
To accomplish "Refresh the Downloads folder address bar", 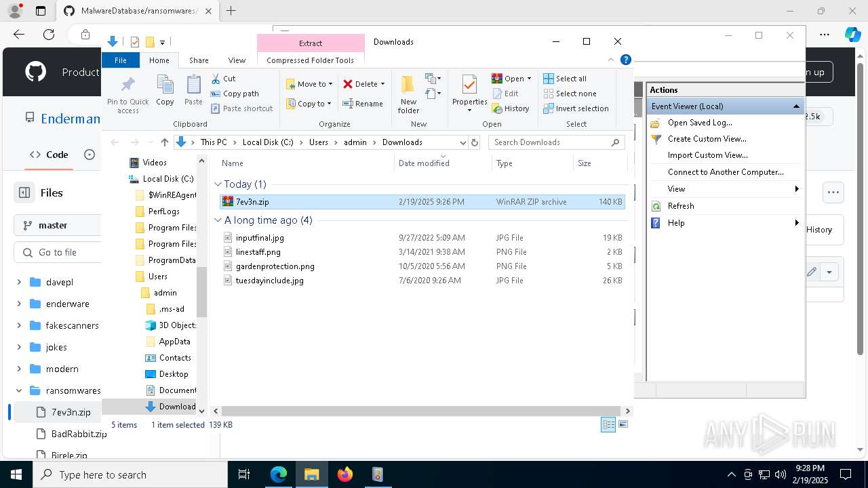I will [x=475, y=142].
